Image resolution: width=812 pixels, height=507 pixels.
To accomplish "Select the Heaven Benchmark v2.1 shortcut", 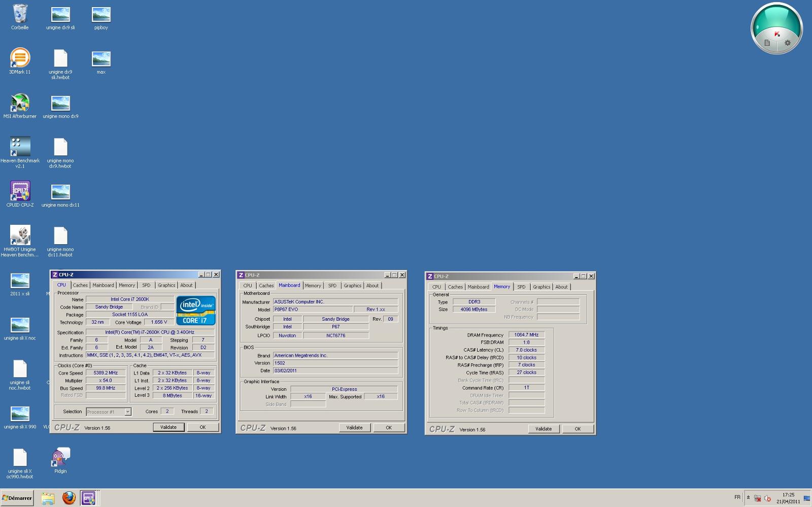I will [x=20, y=152].
